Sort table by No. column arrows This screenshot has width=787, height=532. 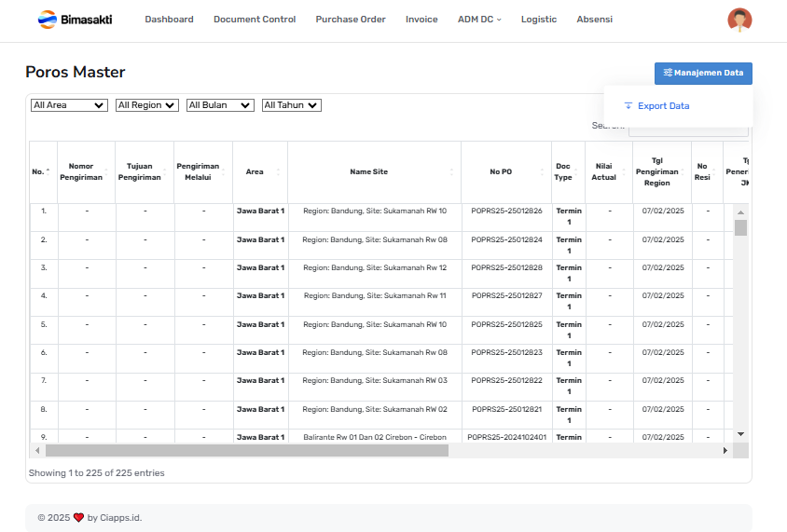(x=48, y=171)
